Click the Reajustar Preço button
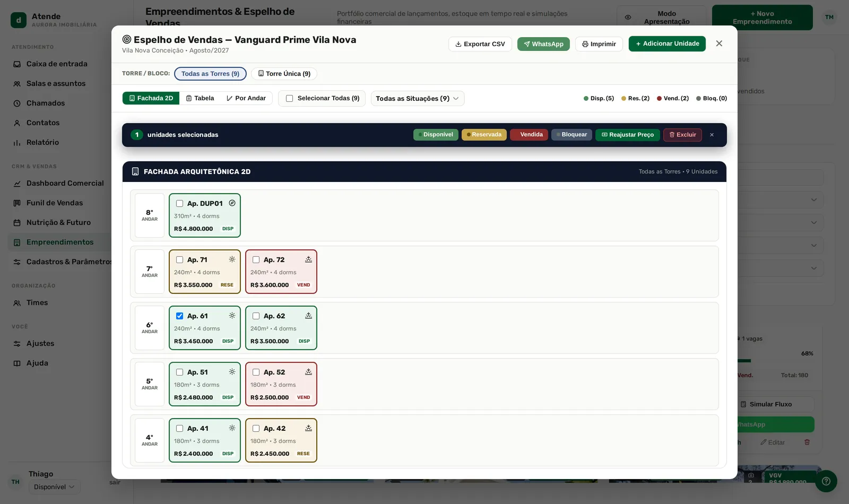 [x=628, y=135]
